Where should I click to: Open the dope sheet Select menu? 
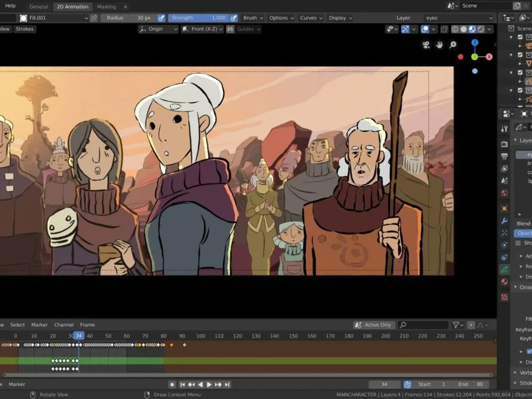18,325
